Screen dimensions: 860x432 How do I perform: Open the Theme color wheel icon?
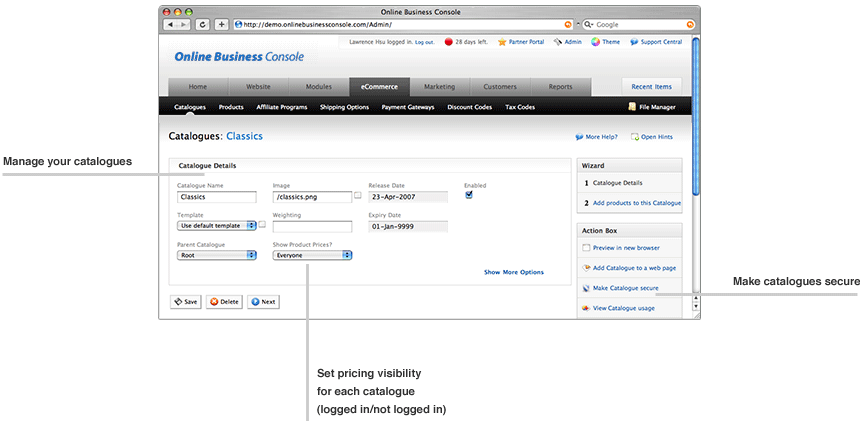tap(596, 42)
